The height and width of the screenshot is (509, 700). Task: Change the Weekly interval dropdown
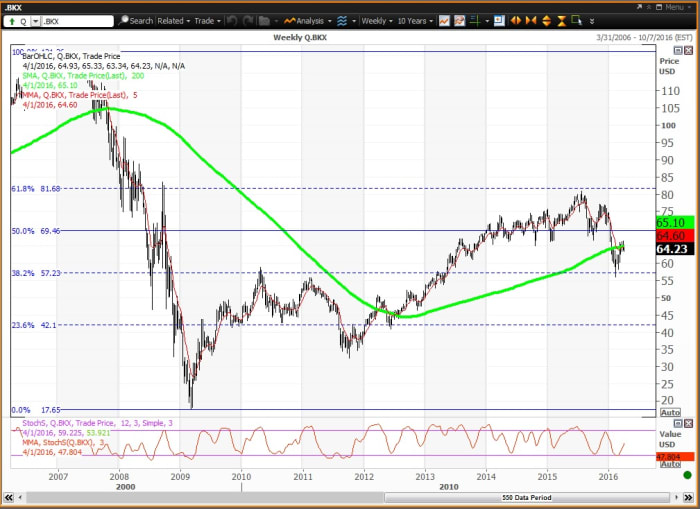tap(377, 21)
